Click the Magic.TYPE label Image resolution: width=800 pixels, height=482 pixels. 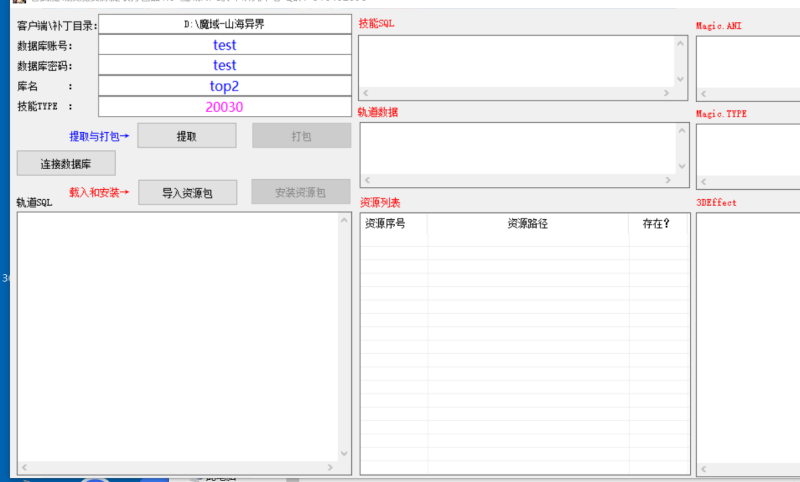[x=721, y=114]
